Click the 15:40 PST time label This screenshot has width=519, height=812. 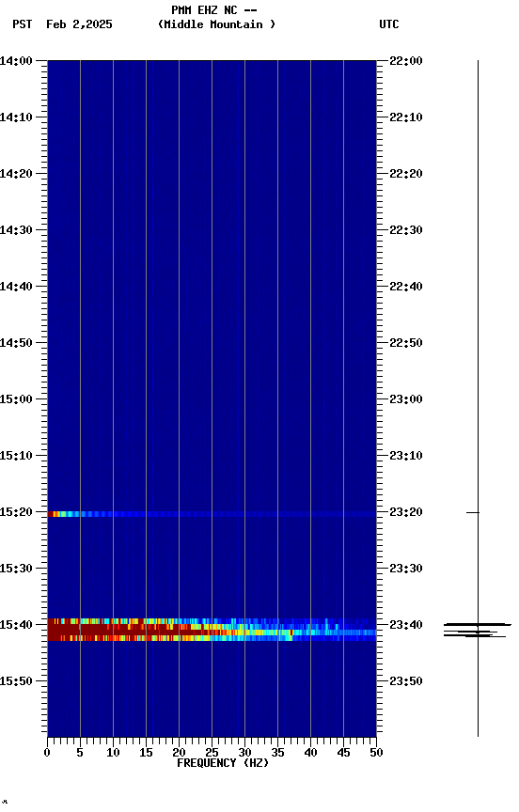16,626
